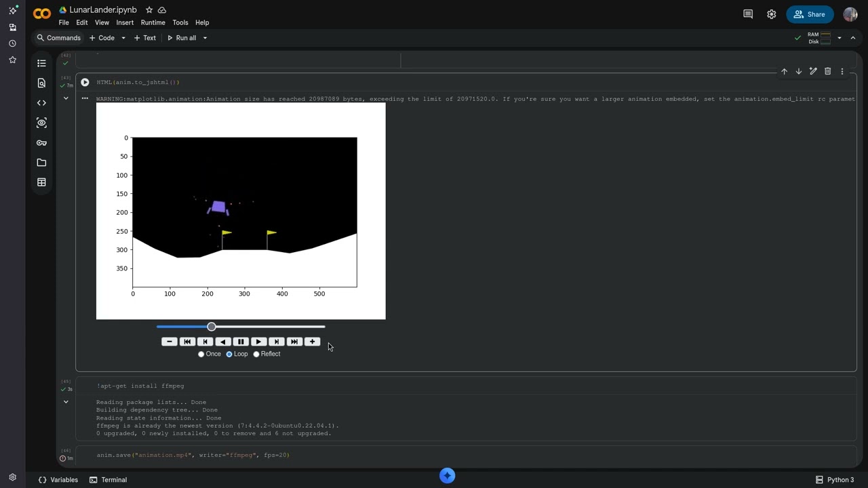Image resolution: width=868 pixels, height=488 pixels.
Task: Open the code snippets sidebar icon
Action: 41,103
